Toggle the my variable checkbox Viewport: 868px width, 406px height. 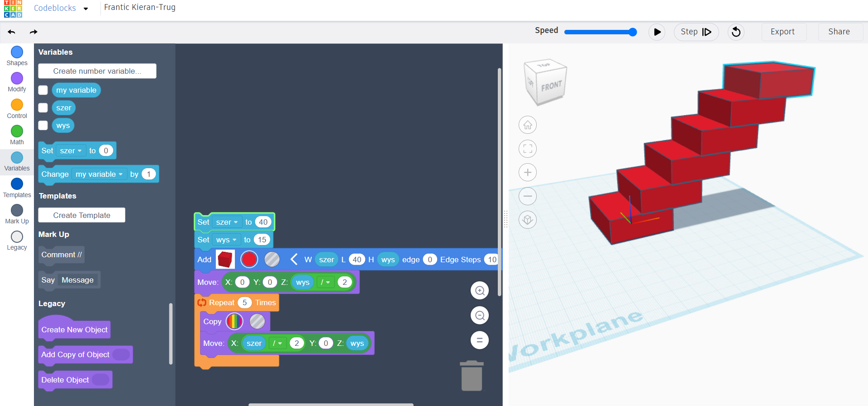[43, 90]
